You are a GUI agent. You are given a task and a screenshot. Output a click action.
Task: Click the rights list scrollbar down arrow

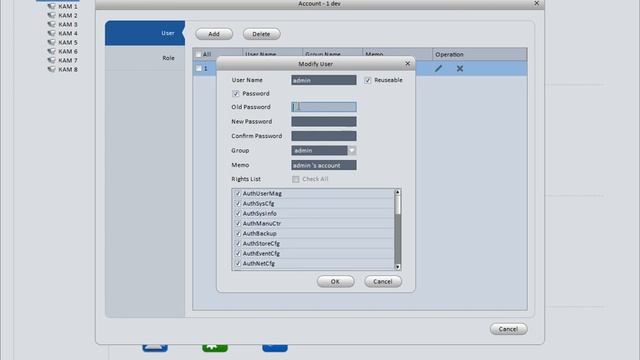tap(398, 267)
